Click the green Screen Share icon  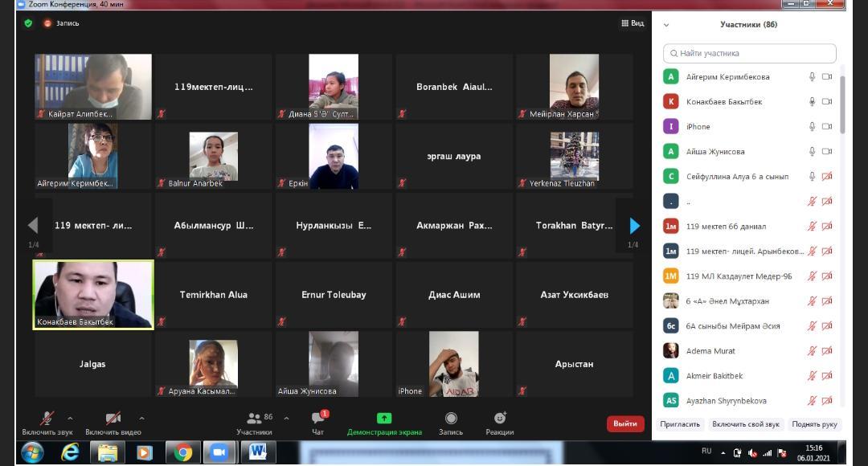[384, 419]
